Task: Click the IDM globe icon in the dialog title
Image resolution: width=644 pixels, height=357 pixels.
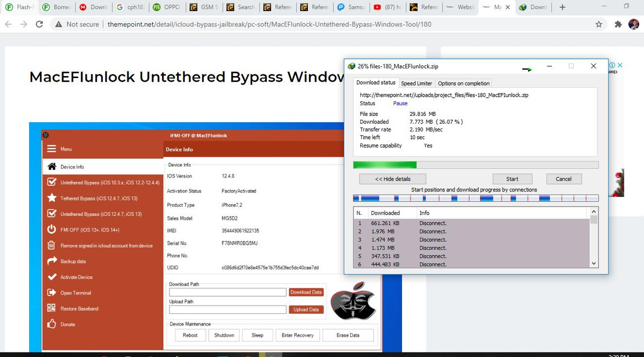Action: pyautogui.click(x=352, y=66)
